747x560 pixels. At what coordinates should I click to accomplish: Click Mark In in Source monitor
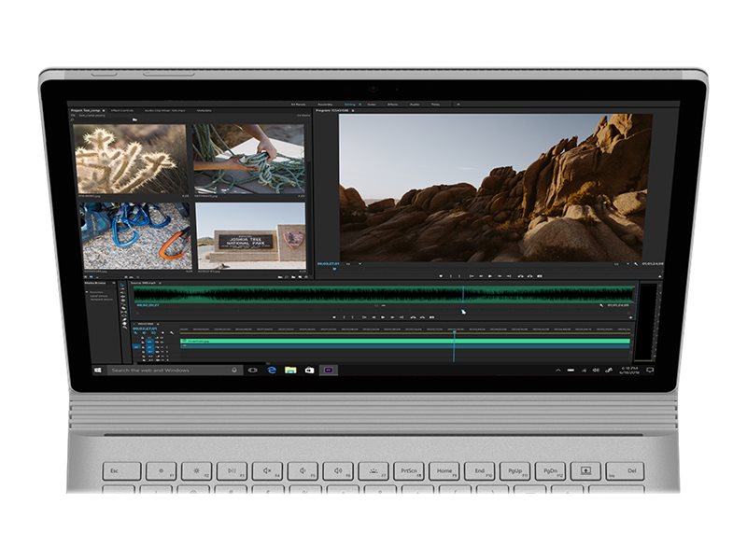pyautogui.click(x=344, y=317)
